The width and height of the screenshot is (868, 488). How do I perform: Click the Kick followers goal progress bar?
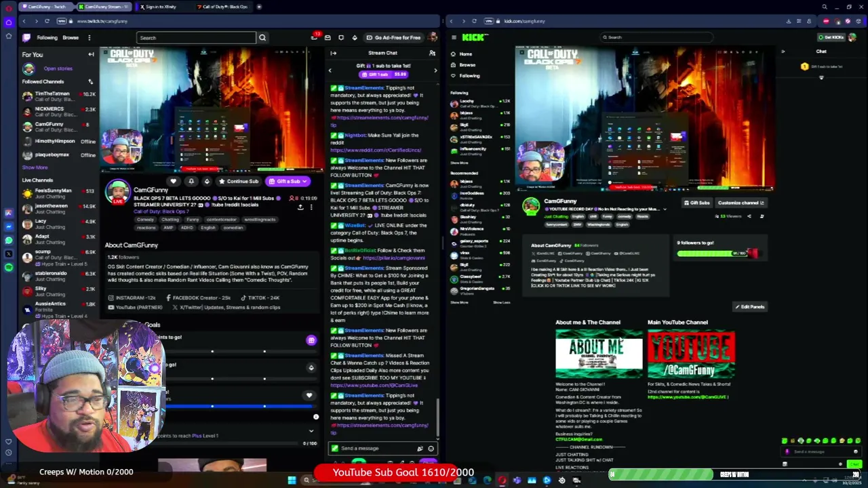(717, 253)
